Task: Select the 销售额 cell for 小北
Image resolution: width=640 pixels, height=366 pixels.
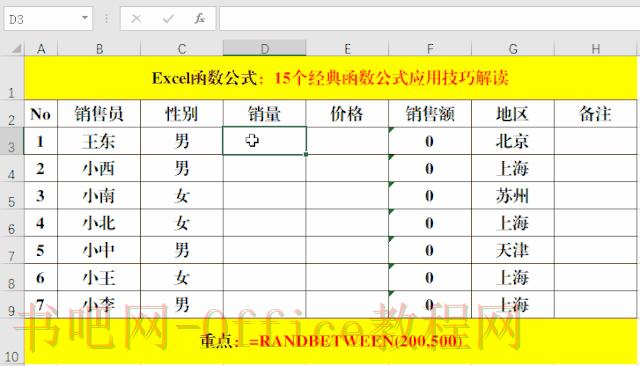Action: pos(430,223)
